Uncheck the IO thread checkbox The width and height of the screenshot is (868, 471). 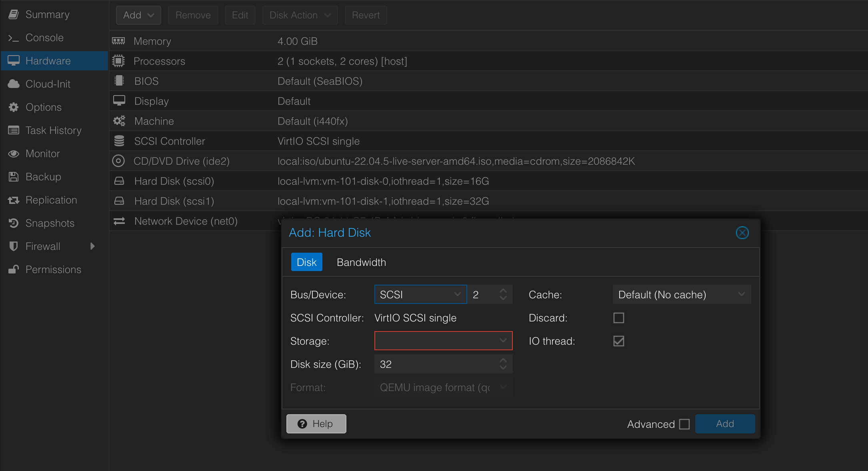pyautogui.click(x=618, y=341)
